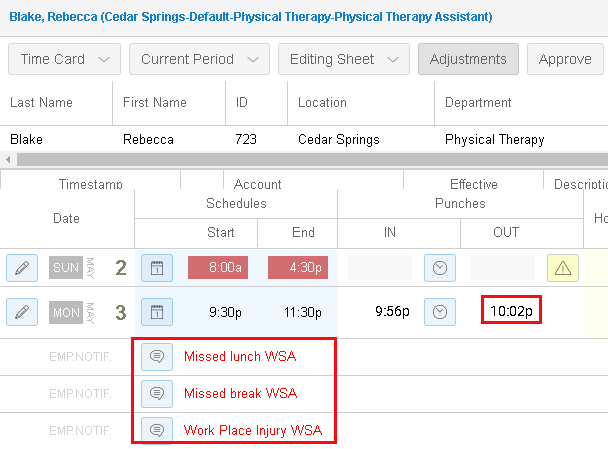608x449 pixels.
Task: Click the clock punch icon on Sunday row
Action: click(440, 268)
